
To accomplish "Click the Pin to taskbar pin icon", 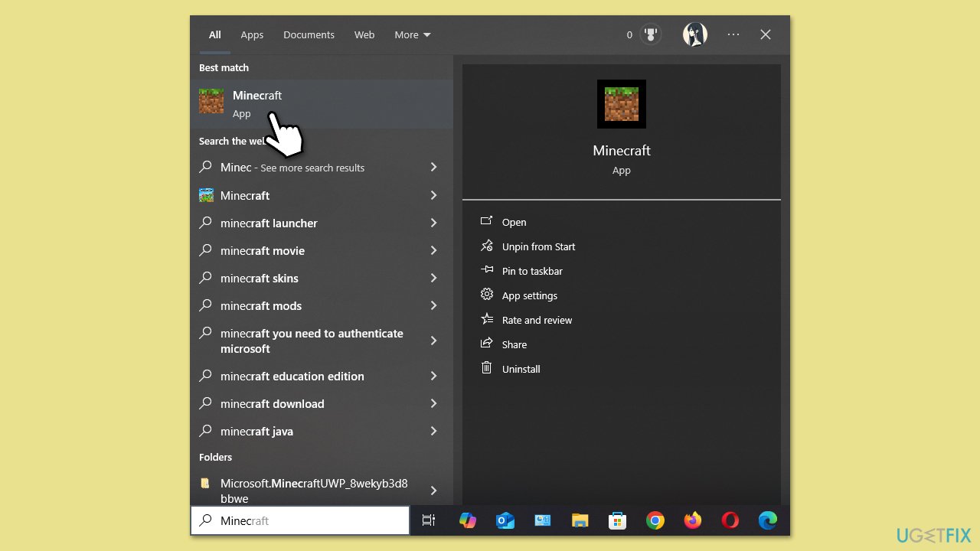I will 486,270.
